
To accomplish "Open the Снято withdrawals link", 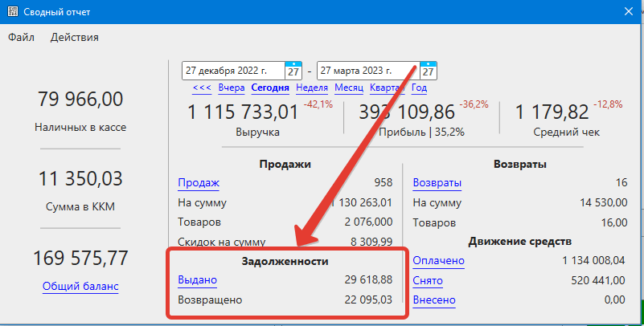I will 429,280.
